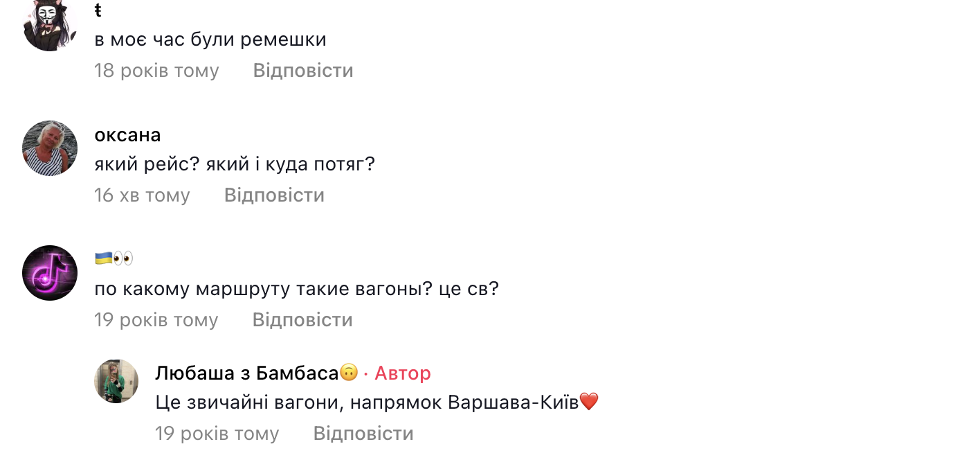Reply to the author's Варшава-Київ comment

363,434
